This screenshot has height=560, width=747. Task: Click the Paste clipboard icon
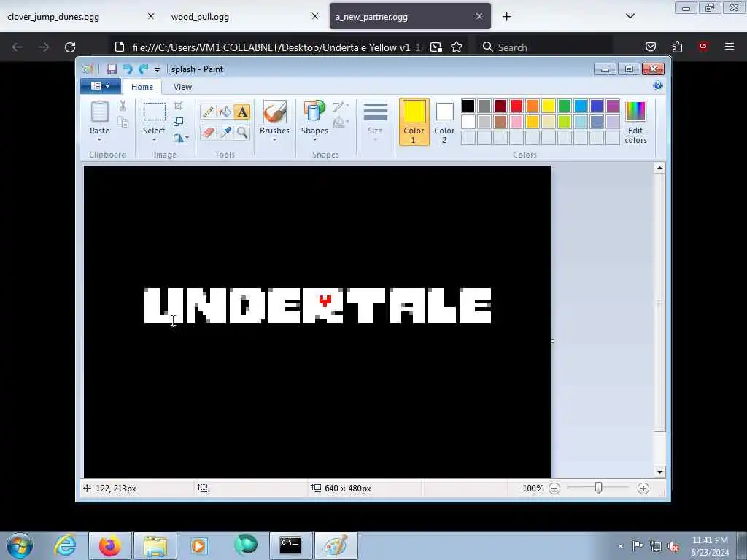[x=99, y=112]
